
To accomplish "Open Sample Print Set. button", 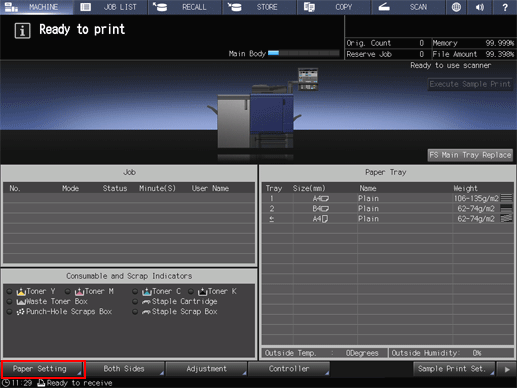I will [454, 369].
